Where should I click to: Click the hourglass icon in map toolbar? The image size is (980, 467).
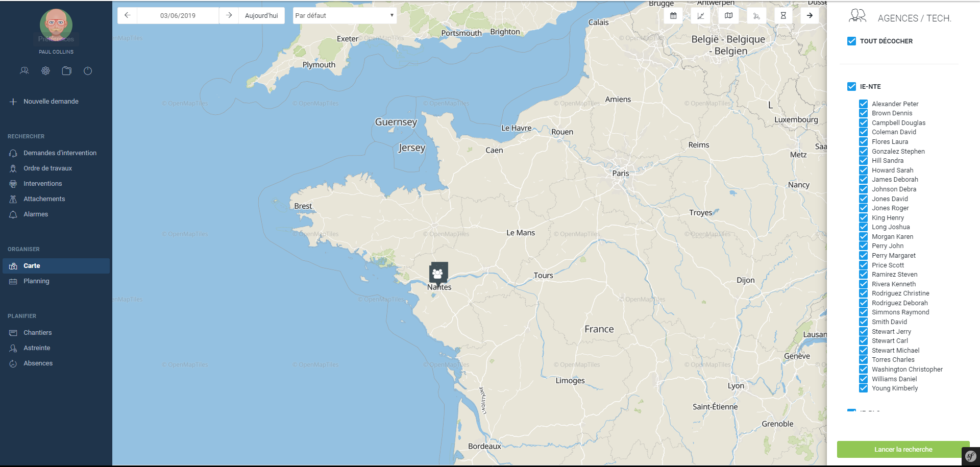pyautogui.click(x=783, y=16)
